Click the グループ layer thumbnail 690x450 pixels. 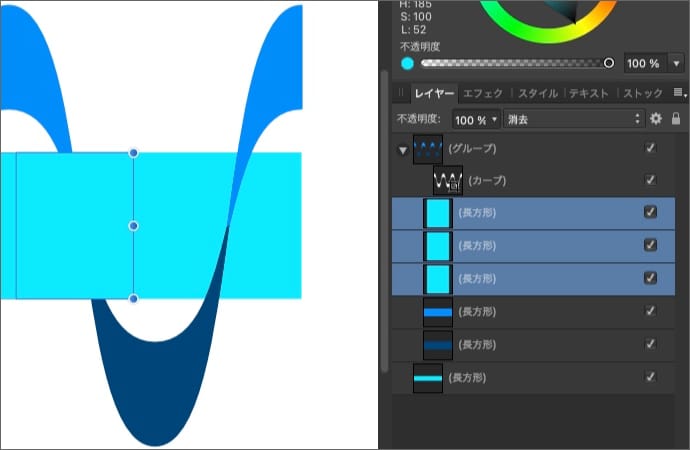tap(427, 149)
